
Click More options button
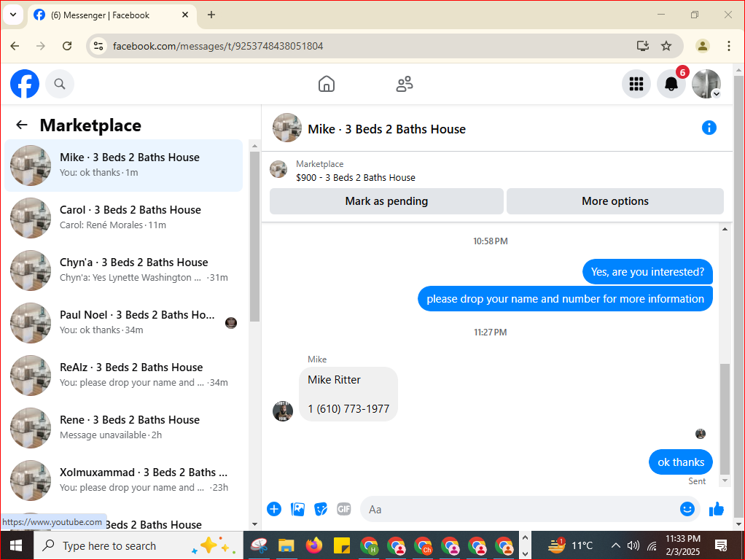pyautogui.click(x=615, y=201)
